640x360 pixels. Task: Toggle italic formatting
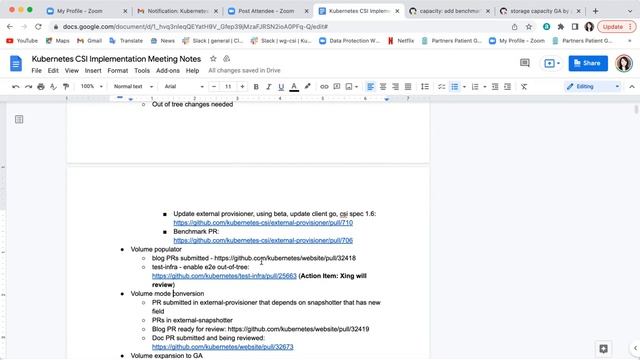269,87
